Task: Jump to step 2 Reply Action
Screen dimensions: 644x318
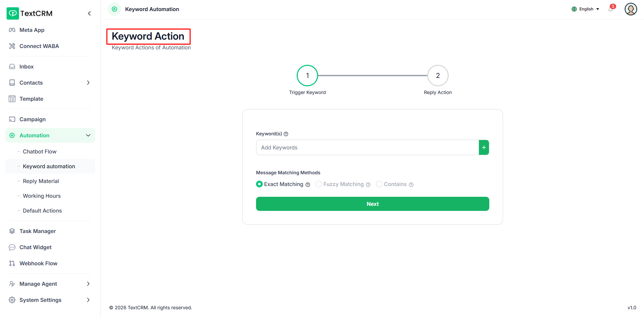Action: coord(438,76)
